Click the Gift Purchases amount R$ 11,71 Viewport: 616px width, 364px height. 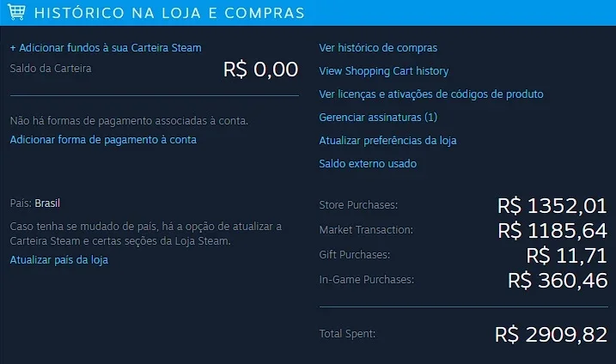point(566,256)
